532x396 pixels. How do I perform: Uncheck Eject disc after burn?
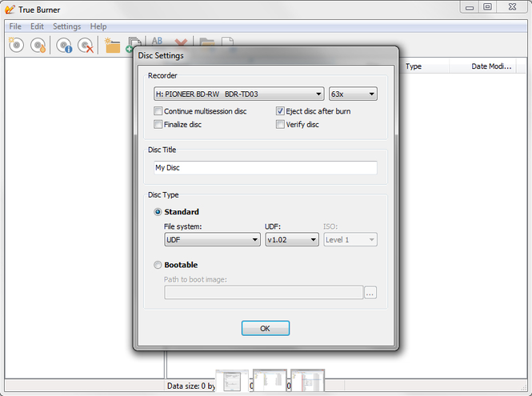click(x=280, y=111)
